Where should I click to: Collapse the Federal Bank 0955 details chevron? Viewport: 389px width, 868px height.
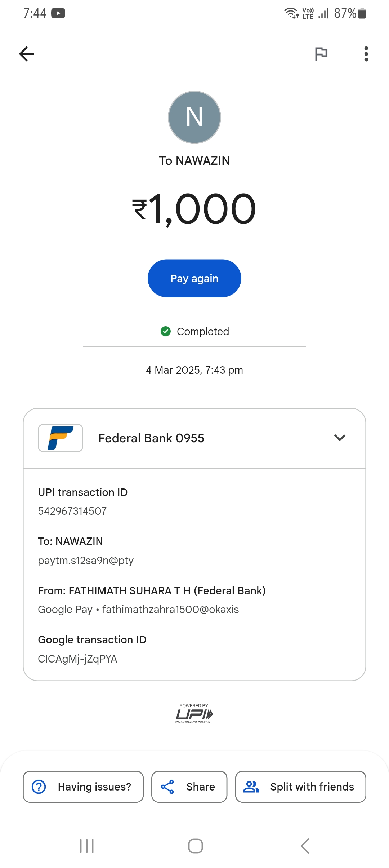[340, 438]
